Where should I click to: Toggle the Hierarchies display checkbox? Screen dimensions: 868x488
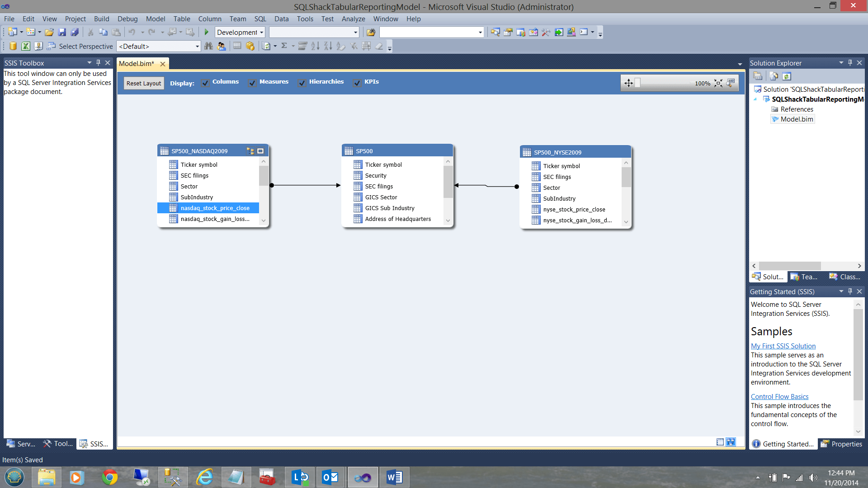coord(302,83)
